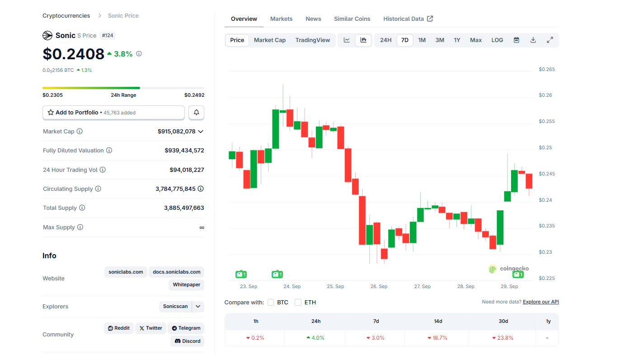The height and width of the screenshot is (355, 644).
Task: Click the chart download icon
Action: pos(533,40)
